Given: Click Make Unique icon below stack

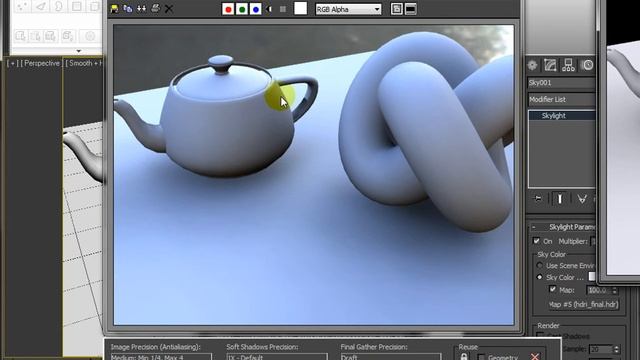Looking at the screenshot, I should coord(582,199).
